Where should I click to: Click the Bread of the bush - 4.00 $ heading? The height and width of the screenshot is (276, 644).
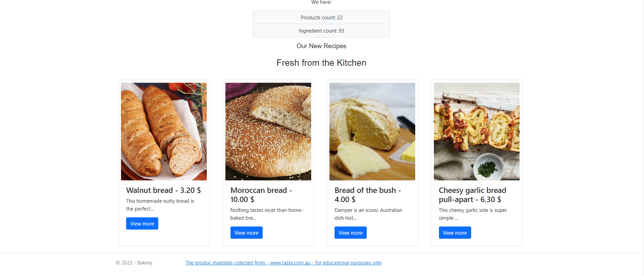coord(368,195)
